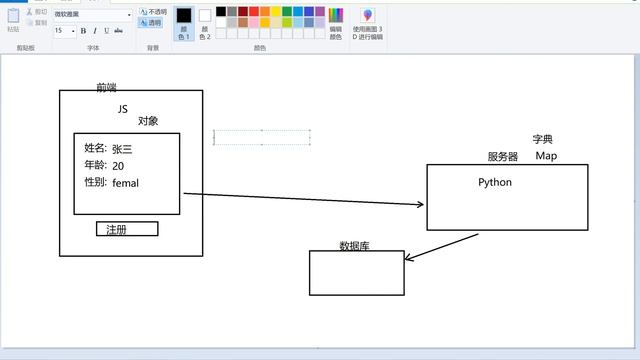Pick the lime green palette swatch

pos(287,22)
